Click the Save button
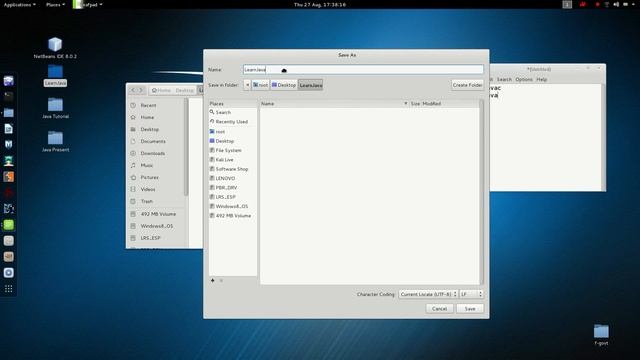 click(x=470, y=309)
